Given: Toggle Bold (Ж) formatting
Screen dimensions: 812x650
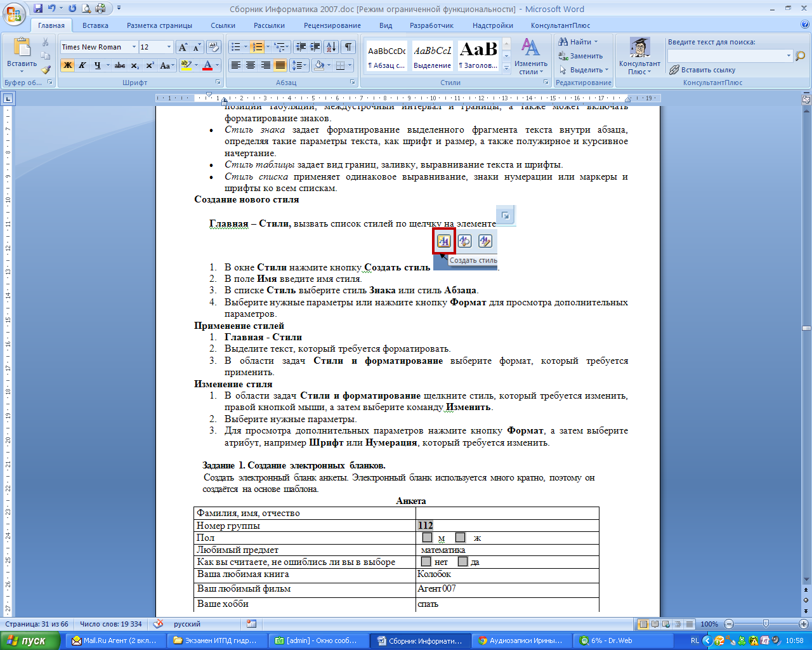Looking at the screenshot, I should point(67,65).
